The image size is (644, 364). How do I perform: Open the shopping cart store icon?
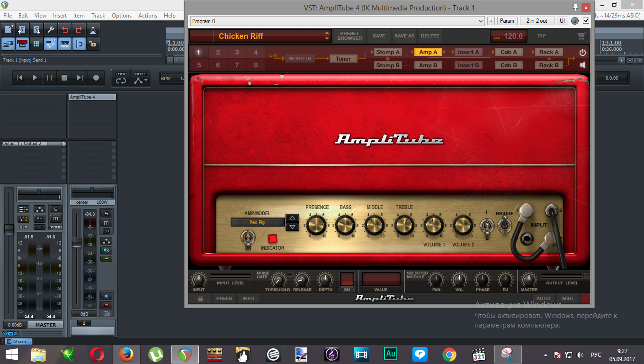click(581, 36)
